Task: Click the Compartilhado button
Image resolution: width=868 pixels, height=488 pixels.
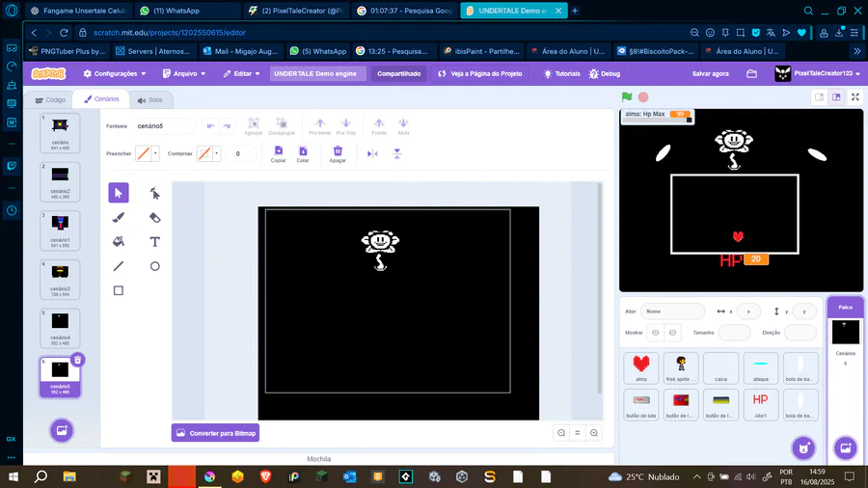Action: [x=399, y=73]
